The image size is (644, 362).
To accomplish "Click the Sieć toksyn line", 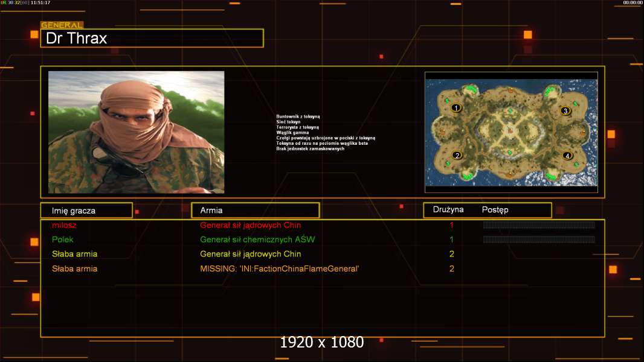I will (x=288, y=122).
